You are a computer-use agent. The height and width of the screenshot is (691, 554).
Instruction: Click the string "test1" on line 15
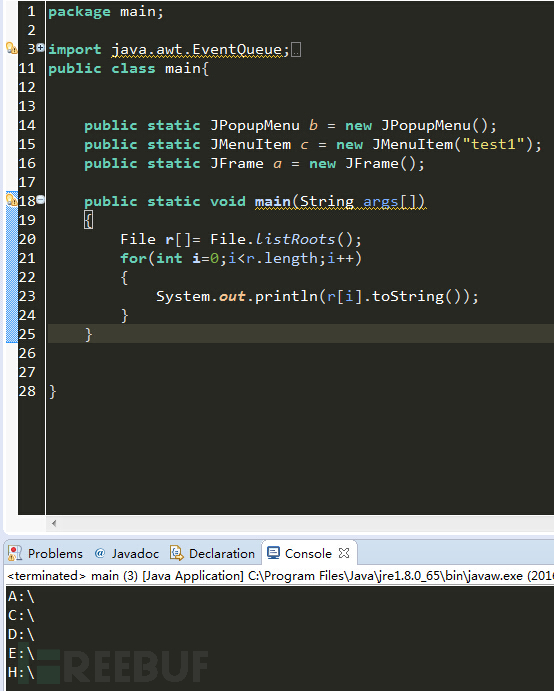tap(493, 145)
